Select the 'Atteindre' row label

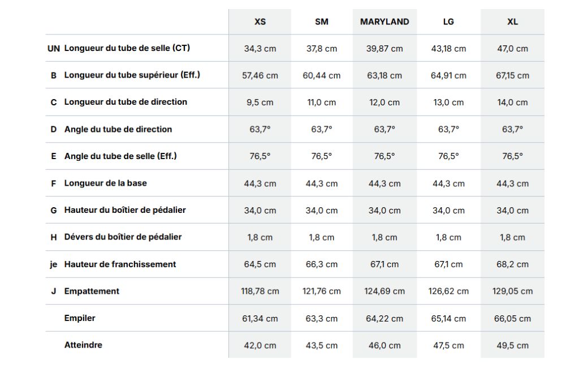83,345
